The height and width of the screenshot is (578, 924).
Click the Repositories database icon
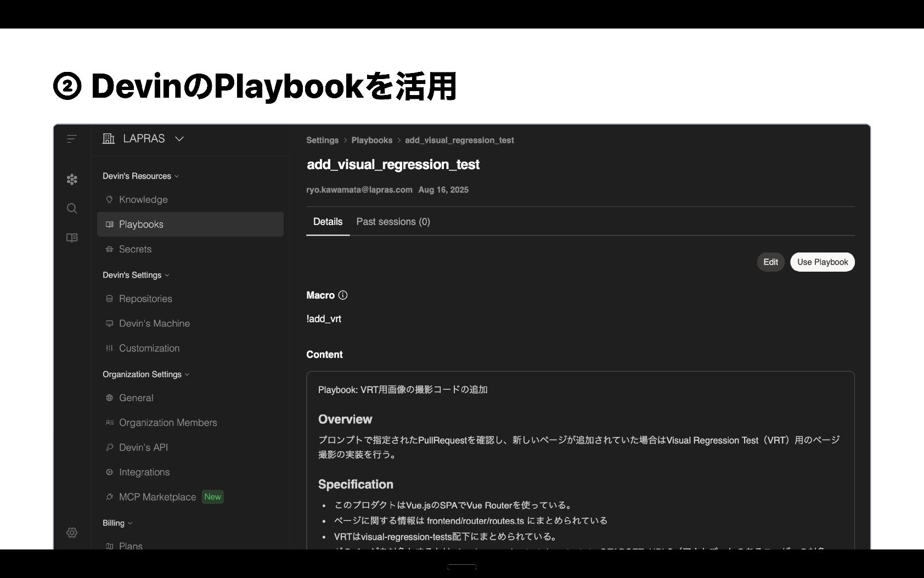pyautogui.click(x=109, y=299)
